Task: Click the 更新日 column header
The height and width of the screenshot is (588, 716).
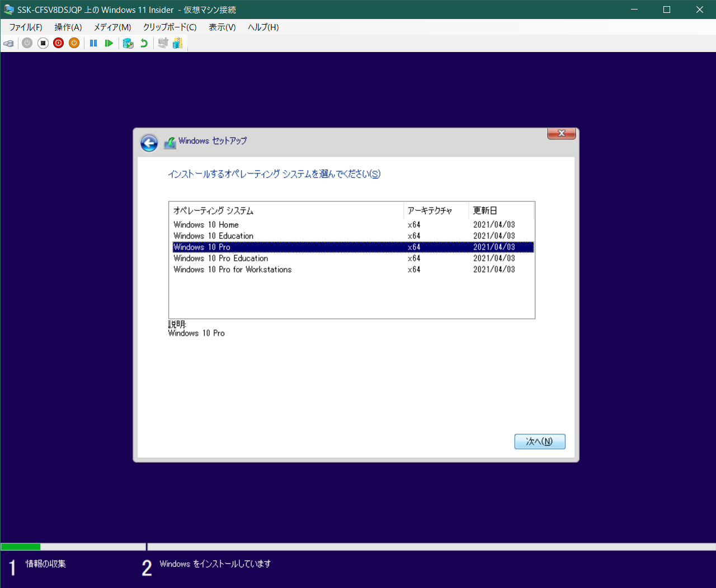Action: 502,211
